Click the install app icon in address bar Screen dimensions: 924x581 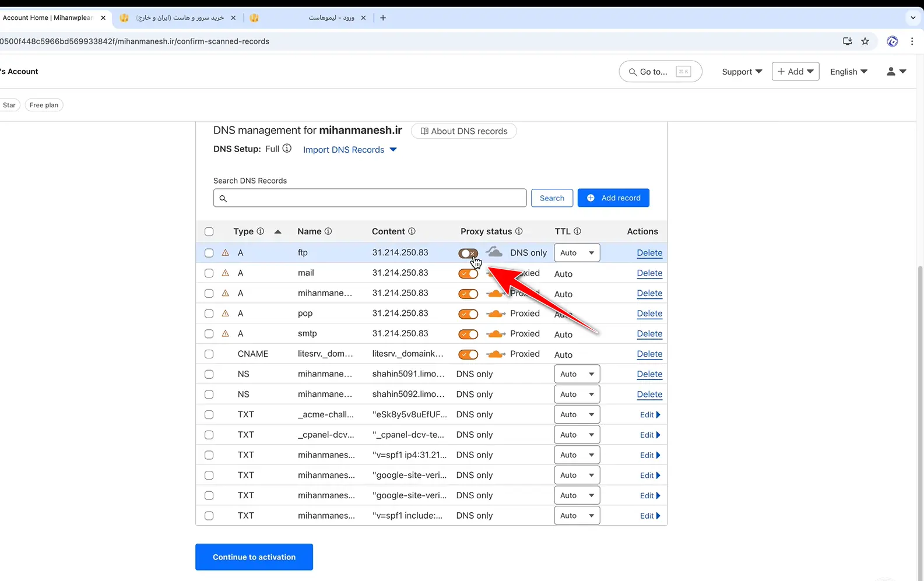tap(848, 41)
